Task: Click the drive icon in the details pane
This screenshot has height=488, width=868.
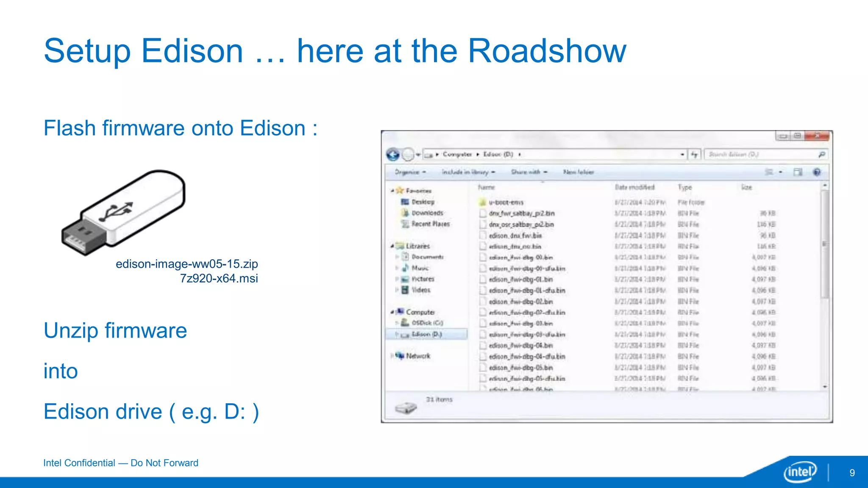Action: coord(406,408)
